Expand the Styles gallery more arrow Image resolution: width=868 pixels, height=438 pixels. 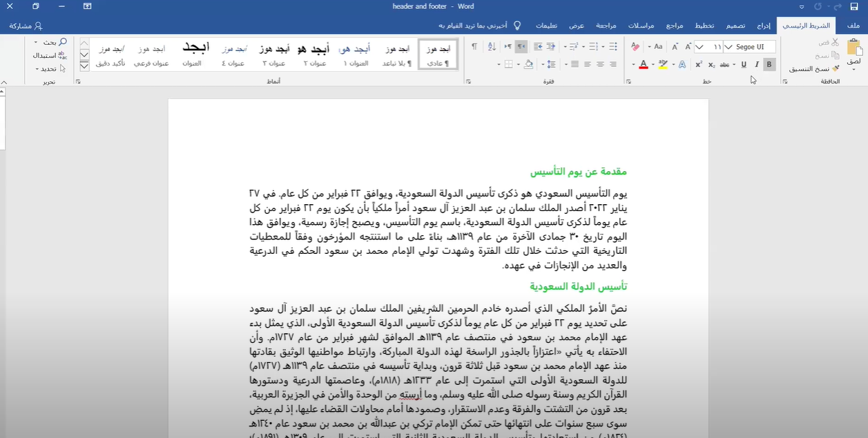84,66
